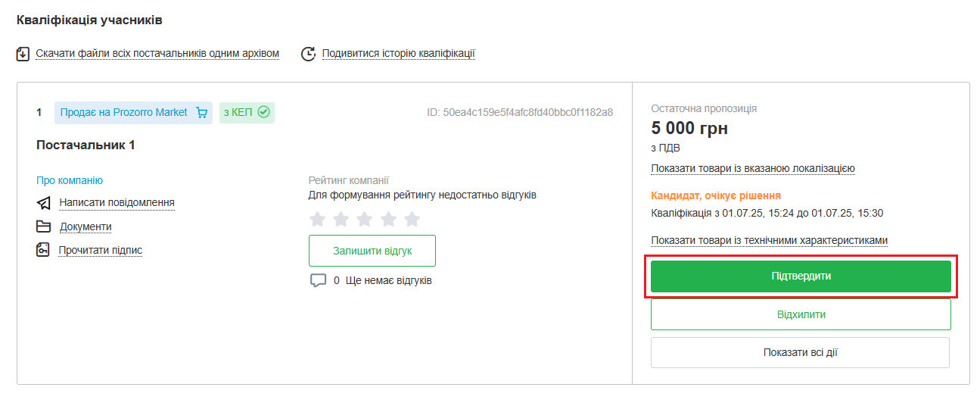
Task: Click the download archive icon
Action: coord(23,54)
